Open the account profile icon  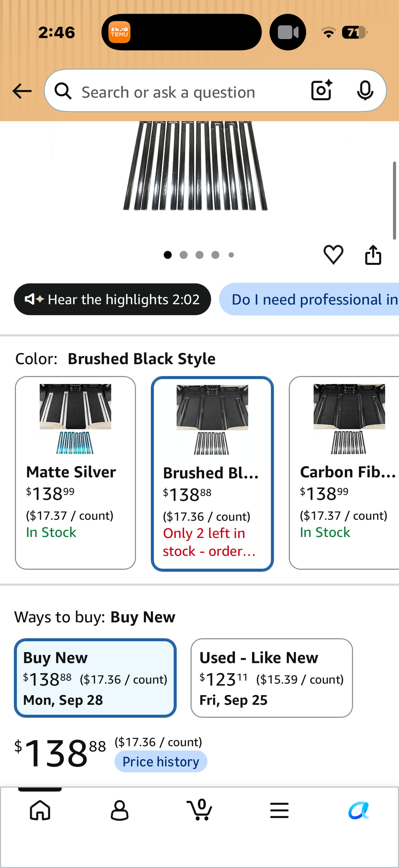(x=120, y=810)
